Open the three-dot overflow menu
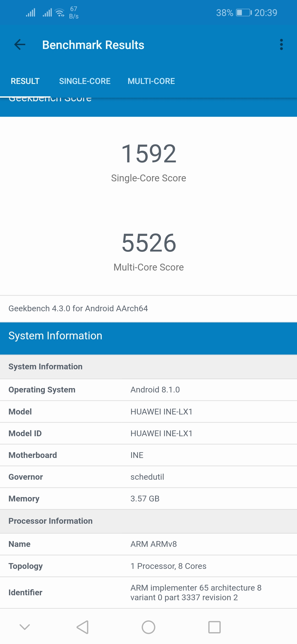The height and width of the screenshot is (644, 297). pos(281,45)
